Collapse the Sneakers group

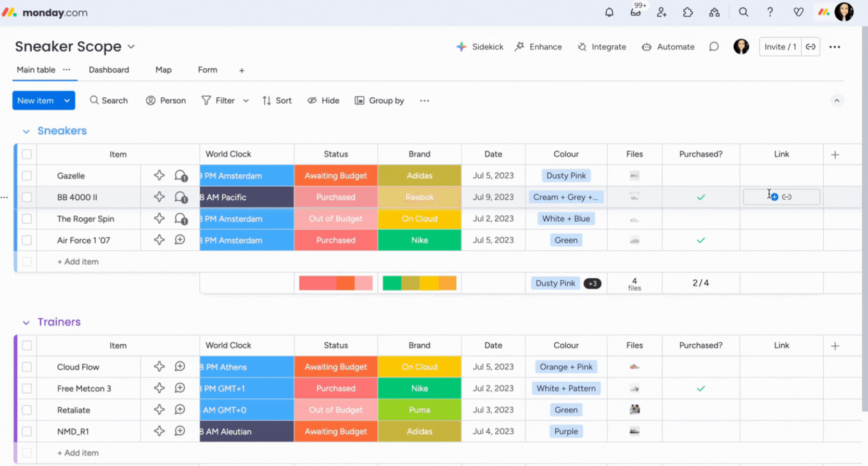click(26, 132)
